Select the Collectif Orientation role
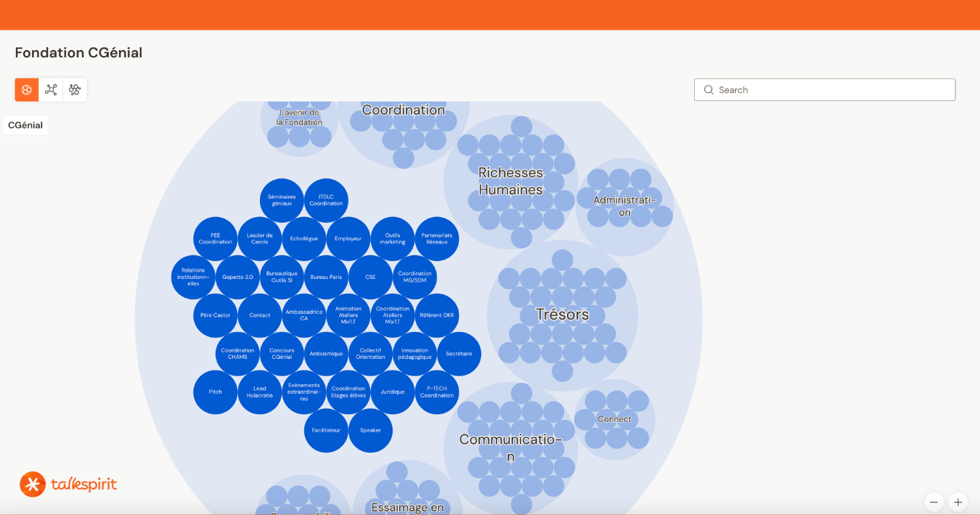The image size is (980, 515). click(370, 354)
